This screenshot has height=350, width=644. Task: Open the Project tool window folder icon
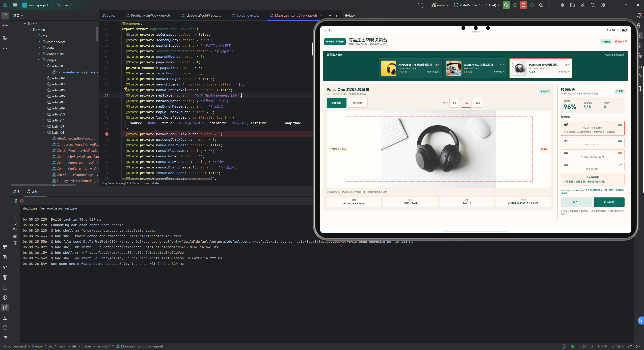[x=5, y=15]
